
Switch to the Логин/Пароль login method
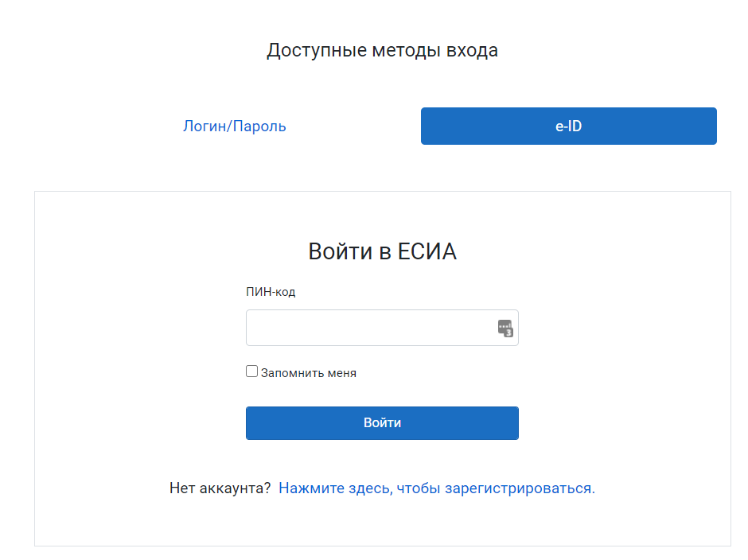click(x=235, y=126)
